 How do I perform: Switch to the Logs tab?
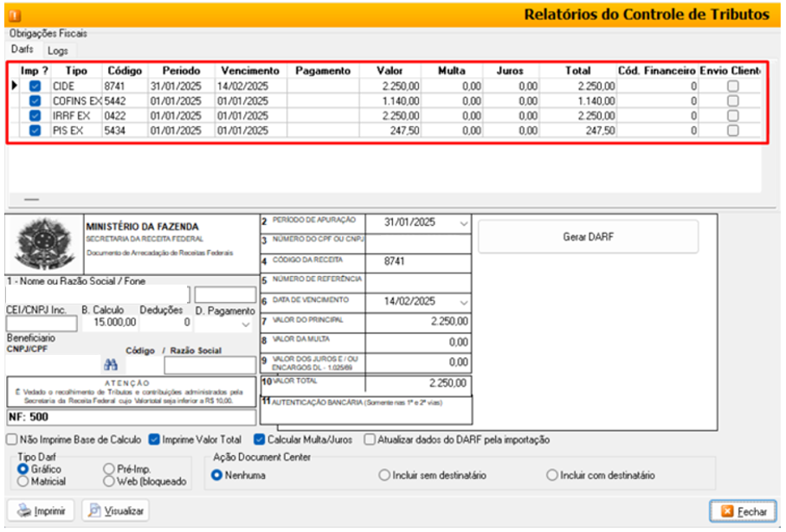(x=58, y=50)
